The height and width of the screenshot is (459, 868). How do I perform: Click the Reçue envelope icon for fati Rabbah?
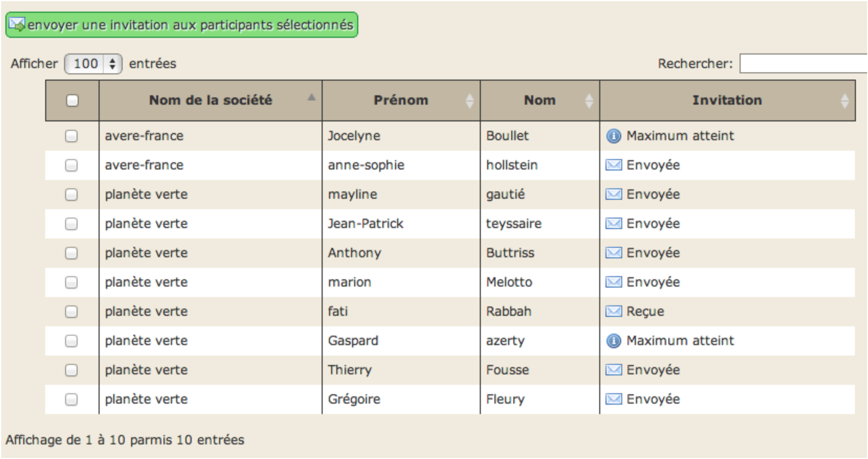[613, 311]
